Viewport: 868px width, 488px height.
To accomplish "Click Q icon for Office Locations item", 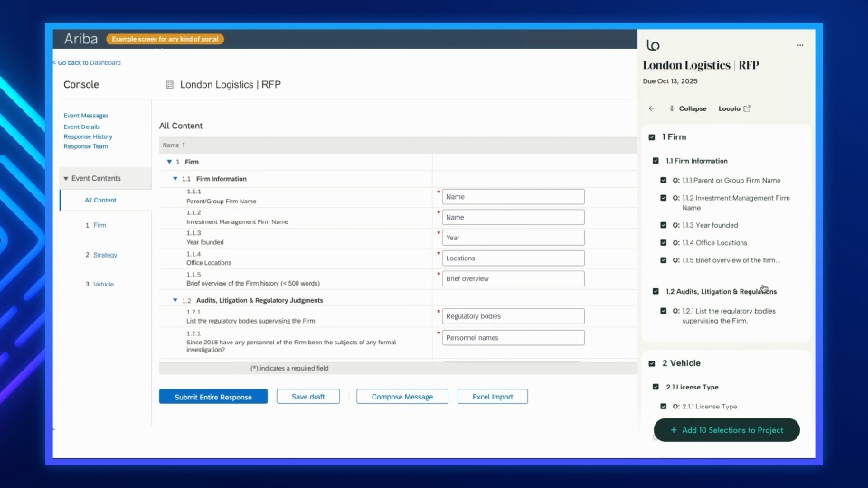I will 676,243.
